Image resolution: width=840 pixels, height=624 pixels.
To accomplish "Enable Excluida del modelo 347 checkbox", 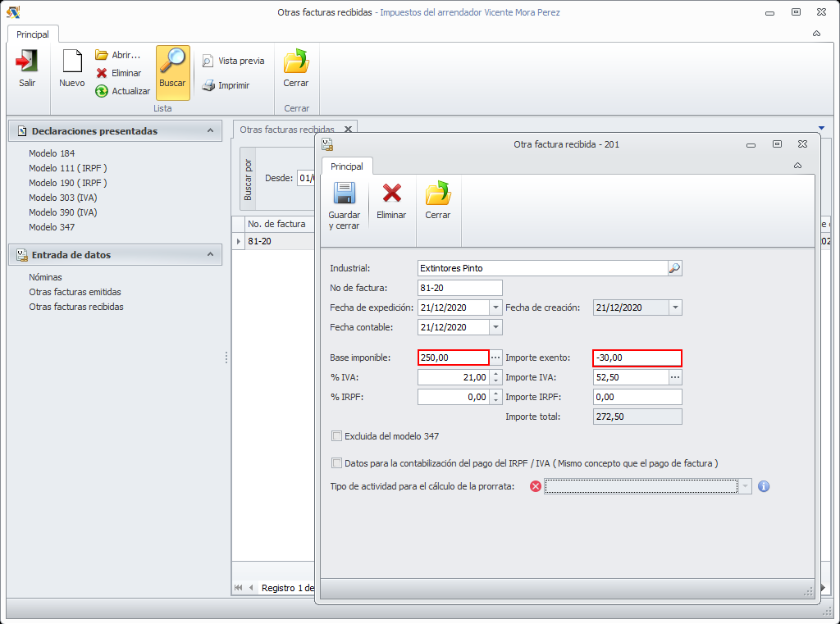I will point(336,436).
